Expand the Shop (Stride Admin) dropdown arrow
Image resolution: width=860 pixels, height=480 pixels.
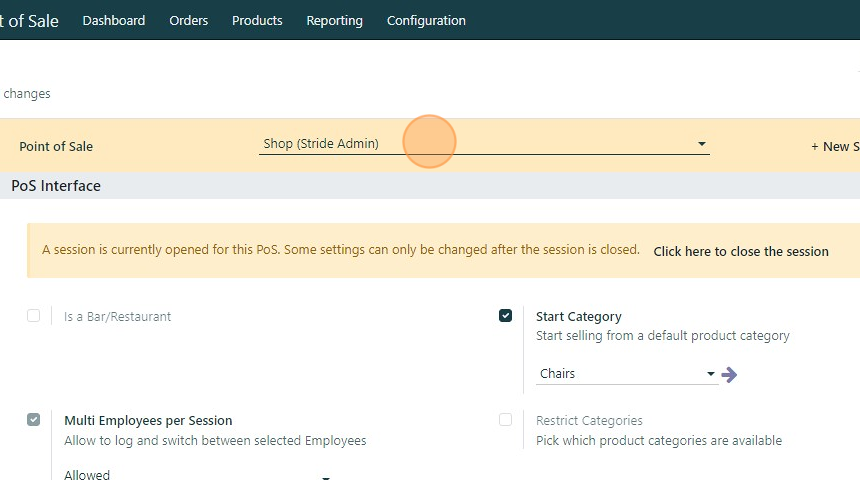click(702, 144)
